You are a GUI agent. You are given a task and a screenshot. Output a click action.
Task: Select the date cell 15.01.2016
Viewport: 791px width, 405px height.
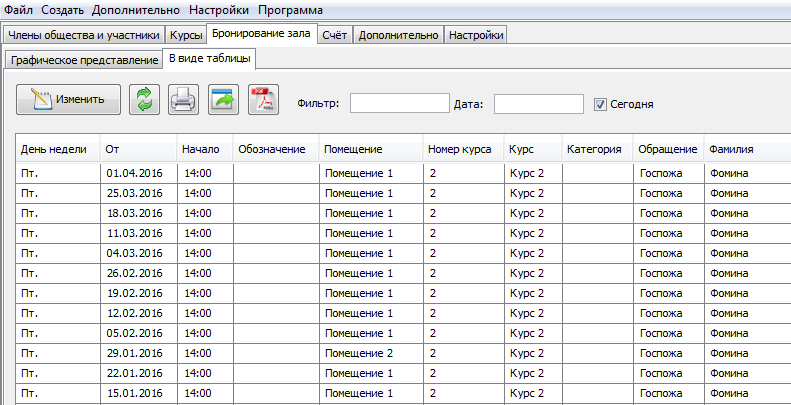(x=139, y=393)
